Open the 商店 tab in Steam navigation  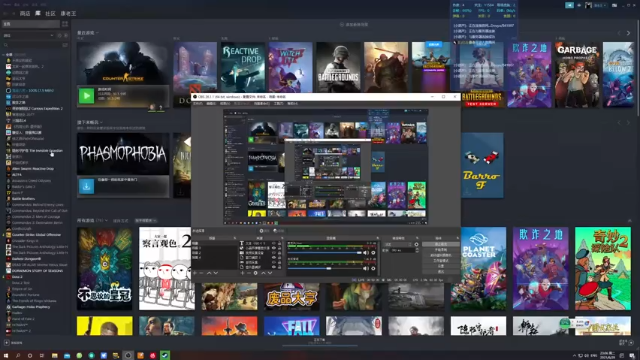(x=25, y=13)
